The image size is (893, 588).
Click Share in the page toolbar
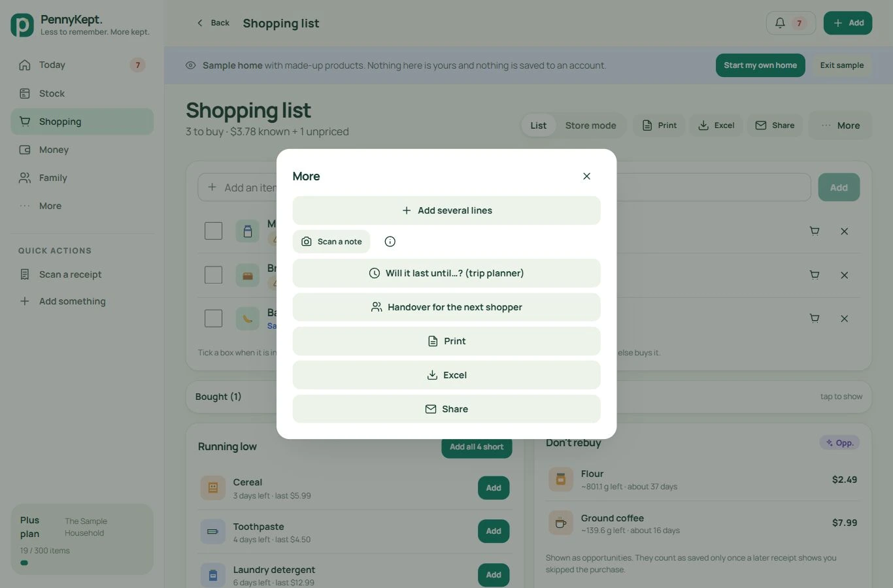point(775,125)
